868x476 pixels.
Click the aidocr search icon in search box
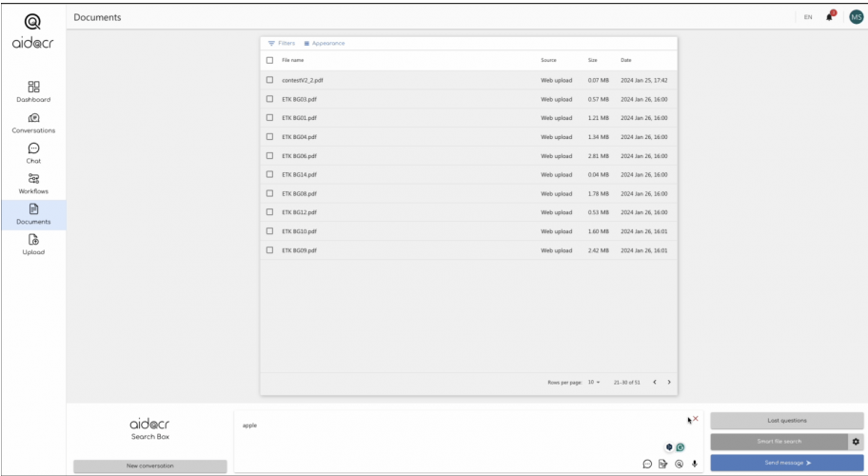pos(679,464)
